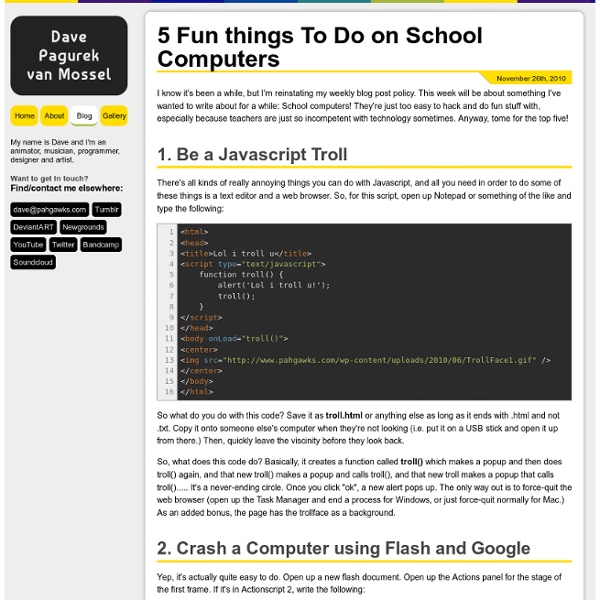Click the '1. Be a Javascript Troll' heading
The height and width of the screenshot is (600, 600).
[x=252, y=155]
